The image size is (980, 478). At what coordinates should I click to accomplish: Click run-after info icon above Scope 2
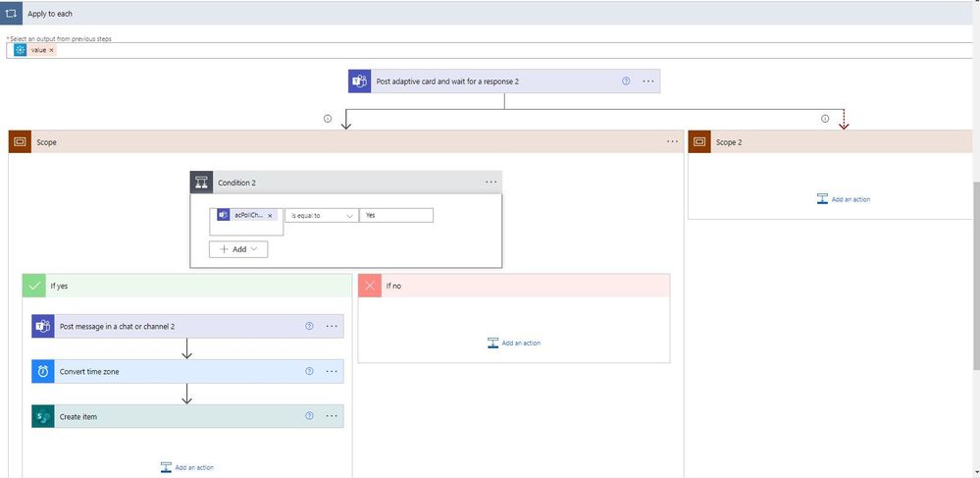(825, 119)
